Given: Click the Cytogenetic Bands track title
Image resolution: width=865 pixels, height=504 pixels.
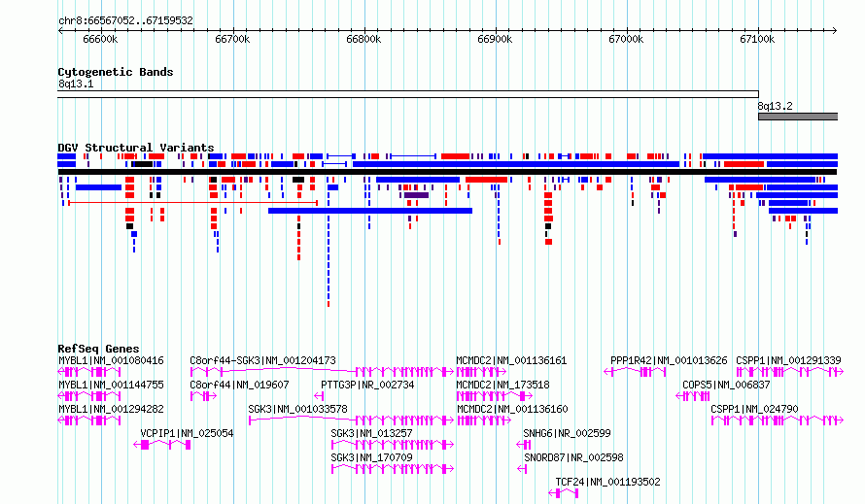Looking at the screenshot, I should point(116,72).
